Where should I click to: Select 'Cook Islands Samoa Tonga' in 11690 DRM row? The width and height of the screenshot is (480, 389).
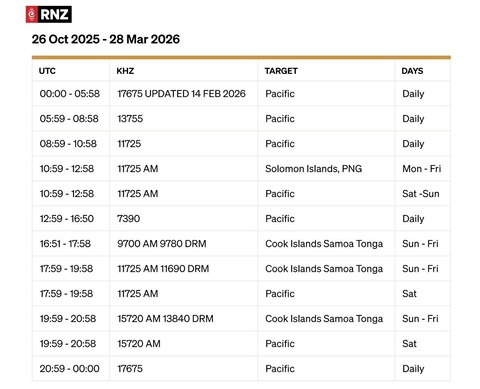(324, 269)
